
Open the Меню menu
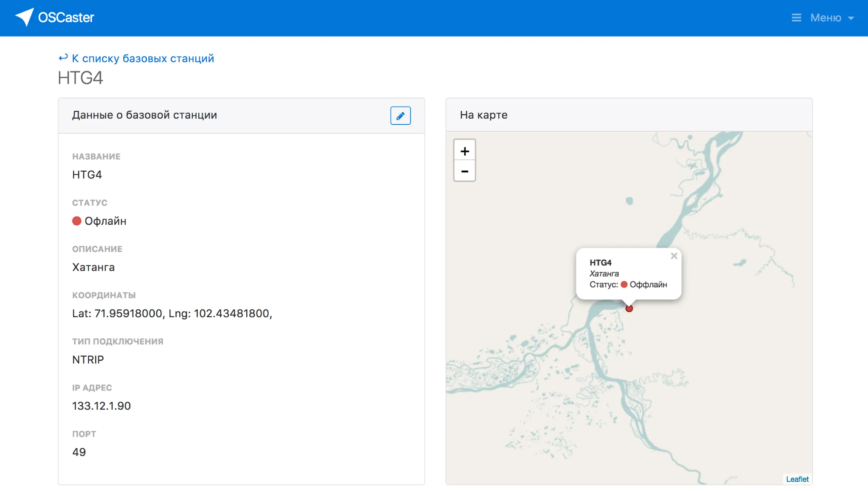pos(825,18)
